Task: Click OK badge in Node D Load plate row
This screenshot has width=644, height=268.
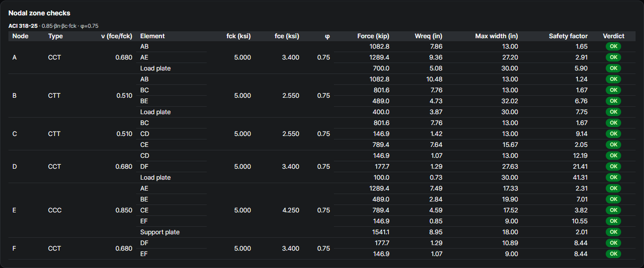Action: pos(613,178)
